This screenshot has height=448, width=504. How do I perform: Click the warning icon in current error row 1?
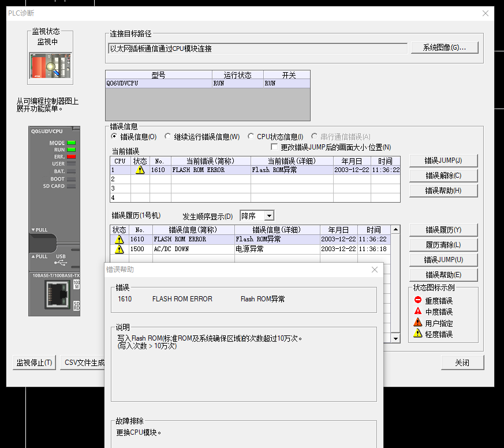coord(140,170)
